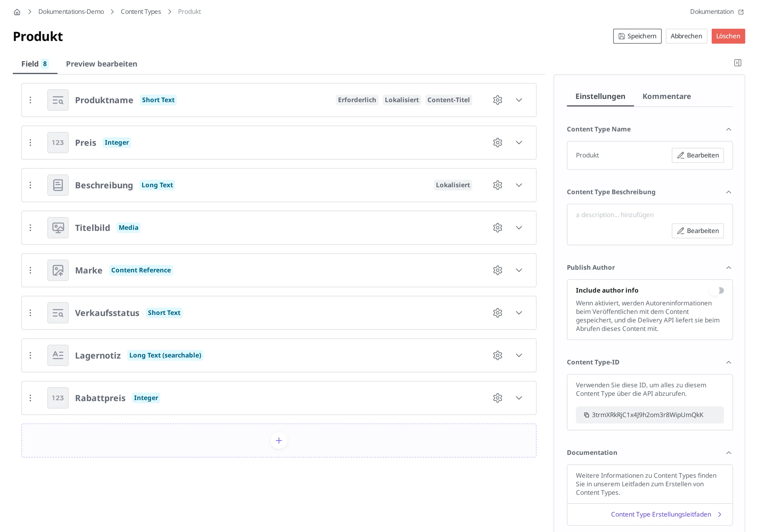The height and width of the screenshot is (532, 758).
Task: Open drag handle menu for Preis
Action: 30,143
